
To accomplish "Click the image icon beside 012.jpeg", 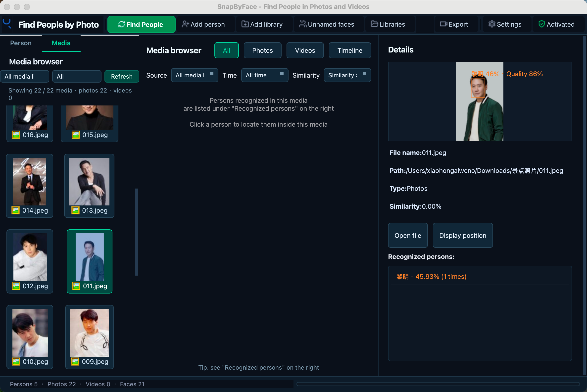I will pyautogui.click(x=16, y=286).
